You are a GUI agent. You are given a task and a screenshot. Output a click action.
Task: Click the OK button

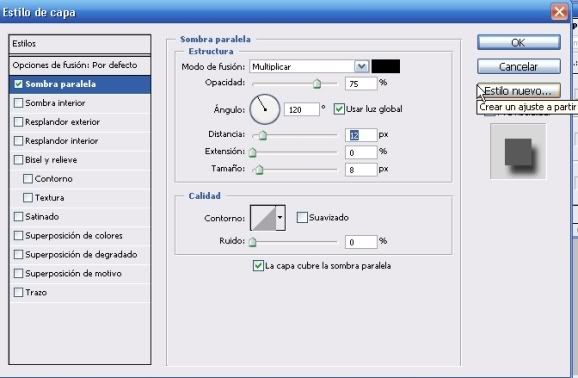(x=519, y=43)
